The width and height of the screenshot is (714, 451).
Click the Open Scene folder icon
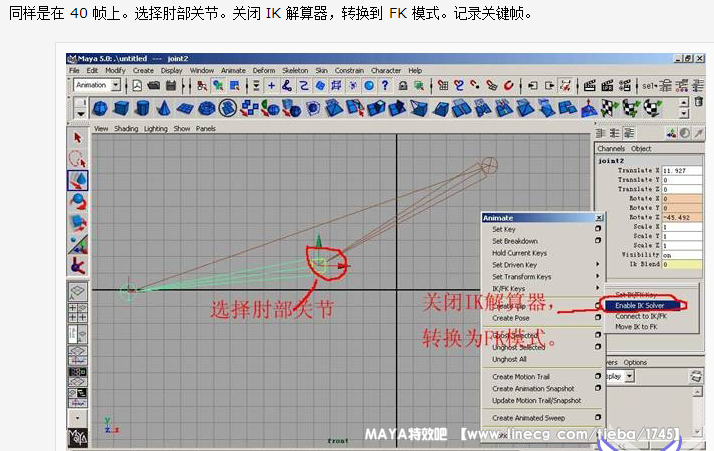tap(154, 86)
